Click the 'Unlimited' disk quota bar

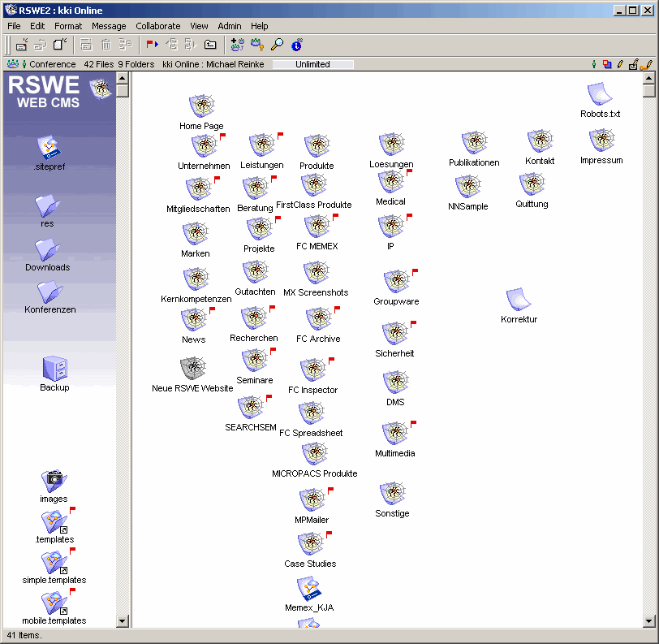click(x=312, y=64)
